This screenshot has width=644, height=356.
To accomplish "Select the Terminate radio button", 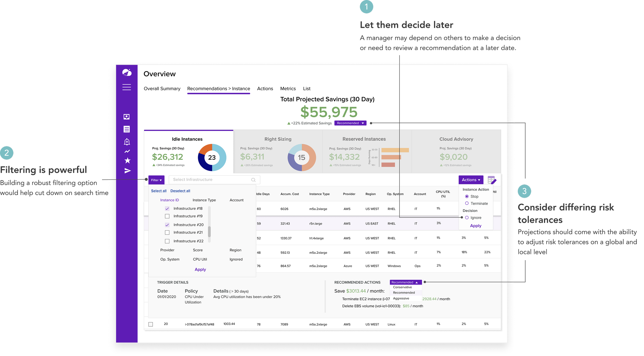I will click(467, 203).
